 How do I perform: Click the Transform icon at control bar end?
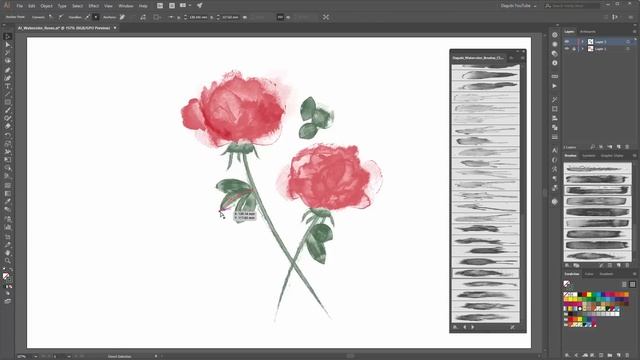coord(326,17)
